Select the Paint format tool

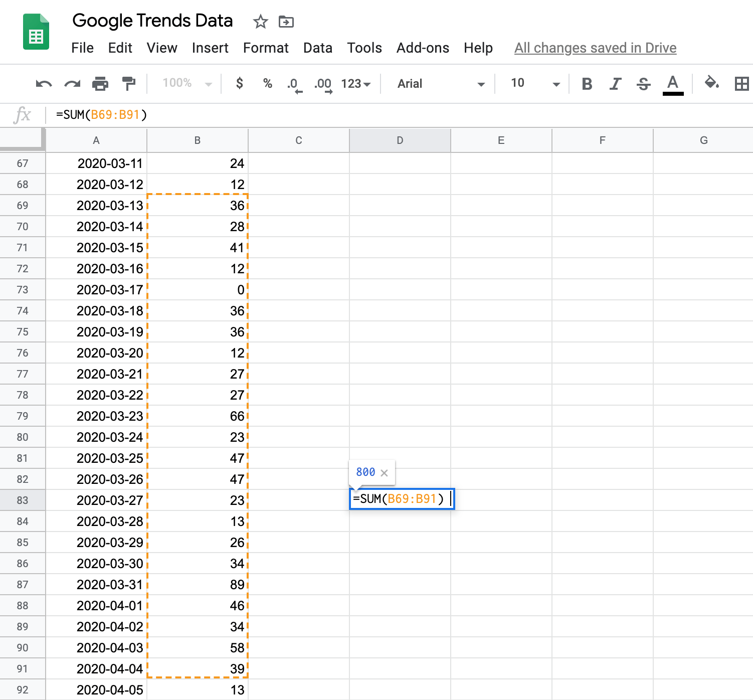129,84
